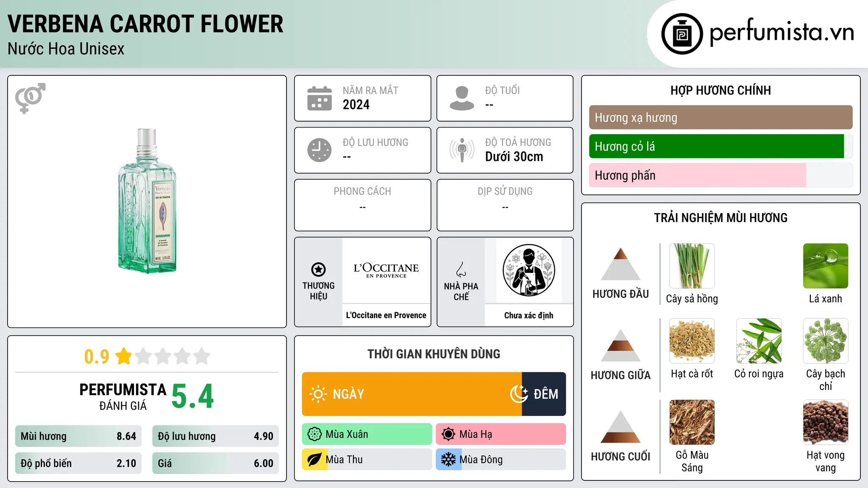Click the person icon beside Độ tuổi
Viewport: 868px width, 488px height.
click(x=462, y=98)
